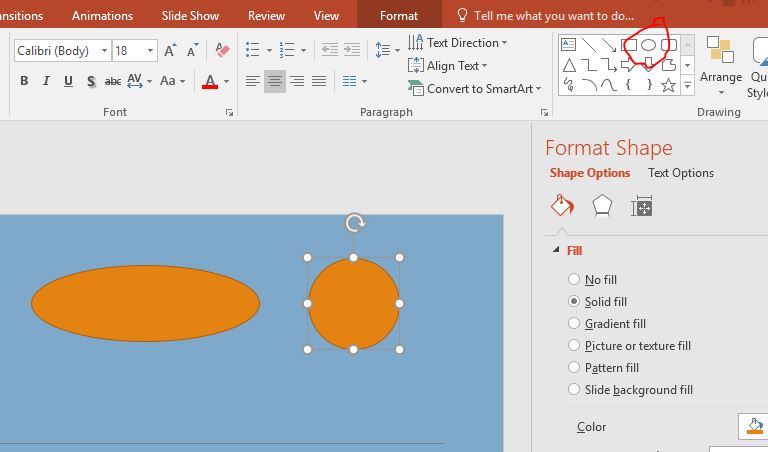Switch to the Slide Show tab
This screenshot has height=452, width=768.
[190, 16]
